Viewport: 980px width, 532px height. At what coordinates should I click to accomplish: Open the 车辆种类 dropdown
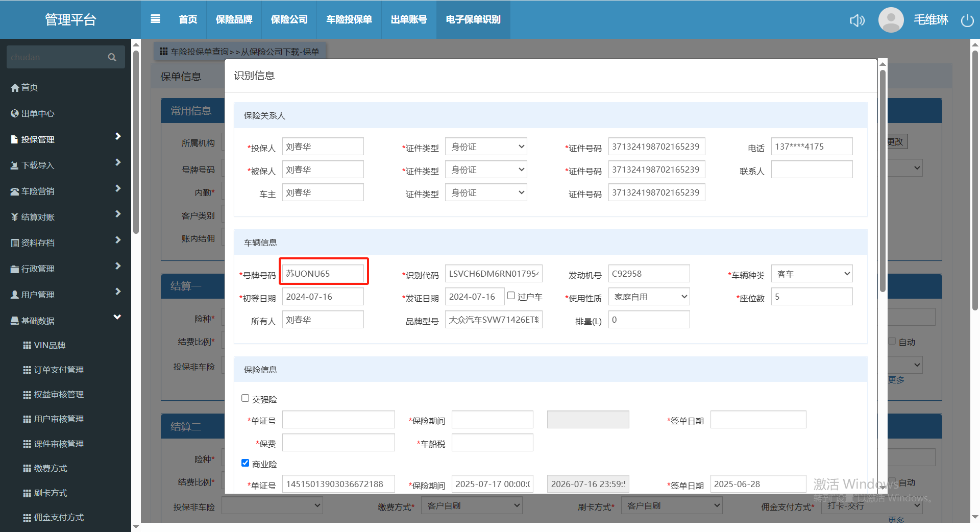click(812, 274)
